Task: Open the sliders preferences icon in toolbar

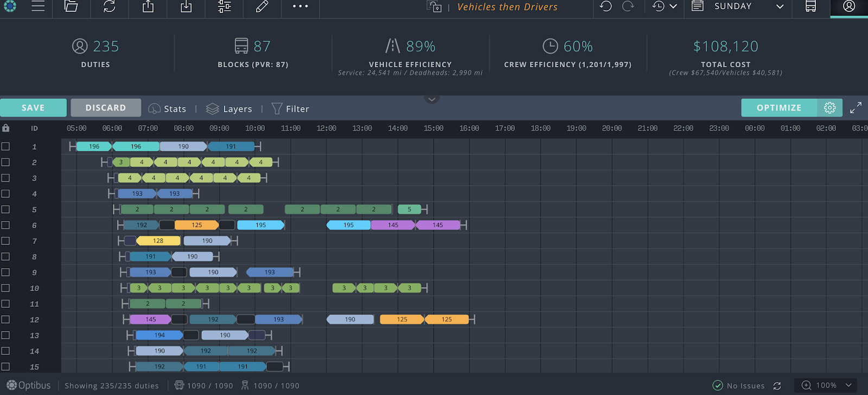Action: click(224, 7)
